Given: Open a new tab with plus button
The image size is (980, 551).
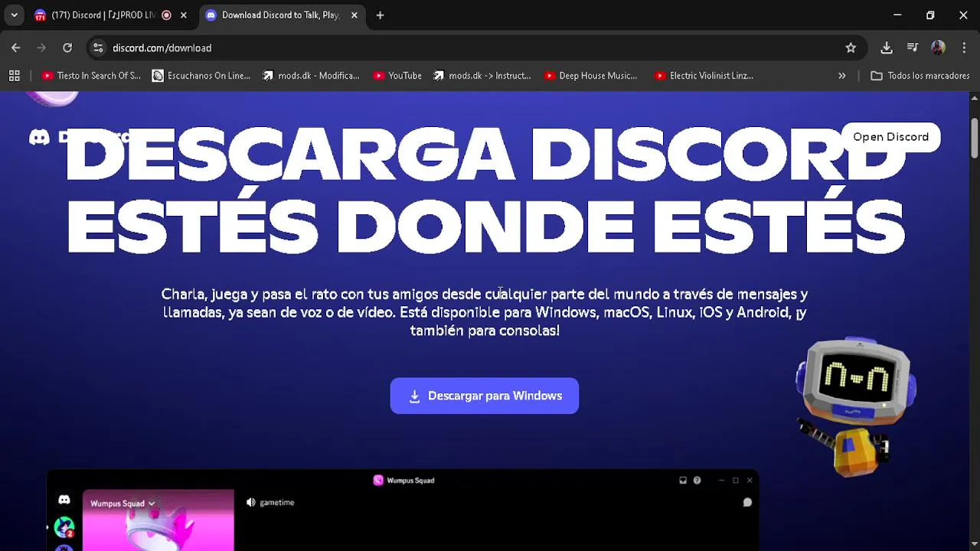Looking at the screenshot, I should pos(380,15).
